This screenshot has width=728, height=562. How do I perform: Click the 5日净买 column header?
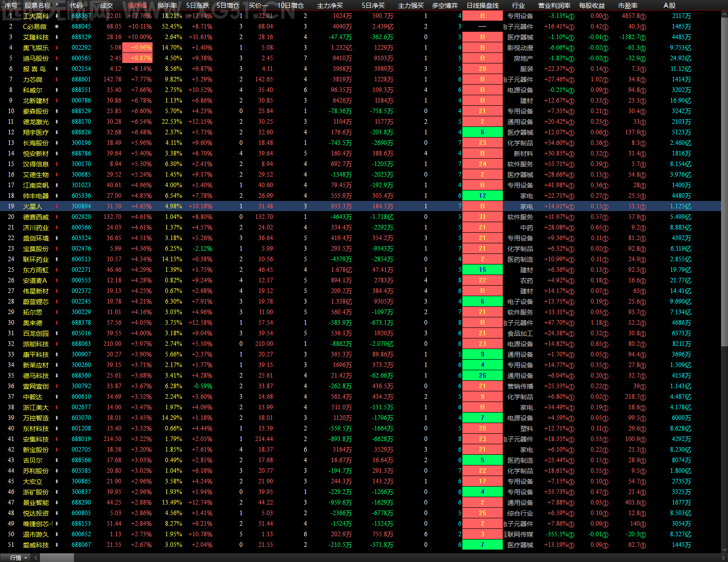373,6
